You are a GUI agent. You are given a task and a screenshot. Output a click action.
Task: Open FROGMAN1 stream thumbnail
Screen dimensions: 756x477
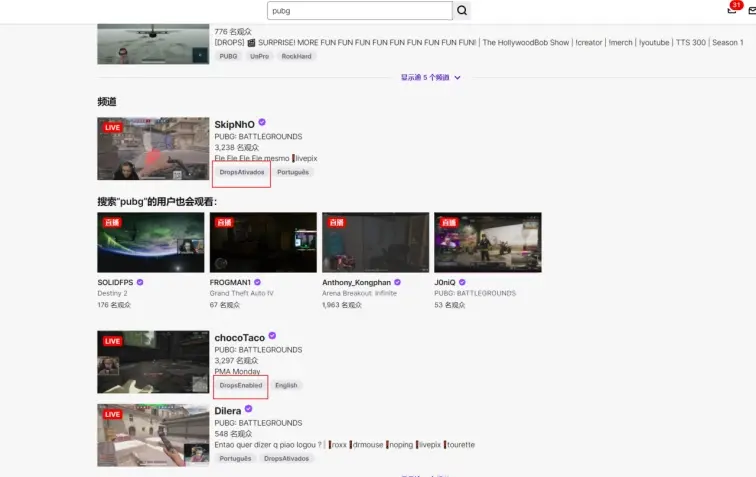263,243
